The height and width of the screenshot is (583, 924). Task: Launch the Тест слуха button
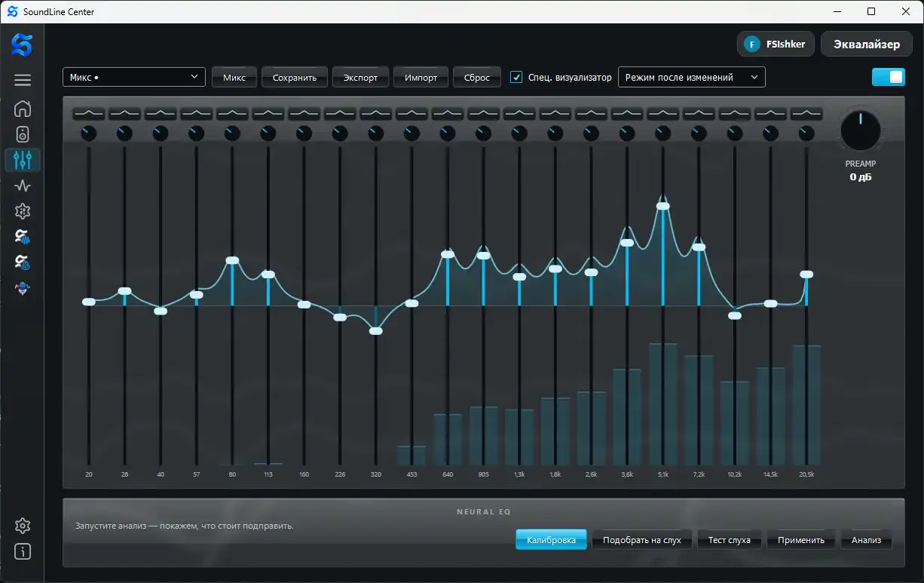(x=729, y=540)
